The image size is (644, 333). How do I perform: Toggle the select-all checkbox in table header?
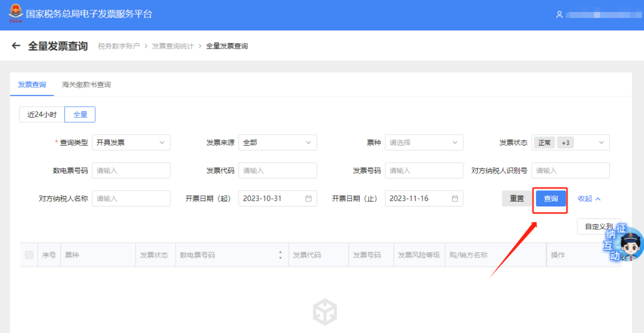pos(29,255)
